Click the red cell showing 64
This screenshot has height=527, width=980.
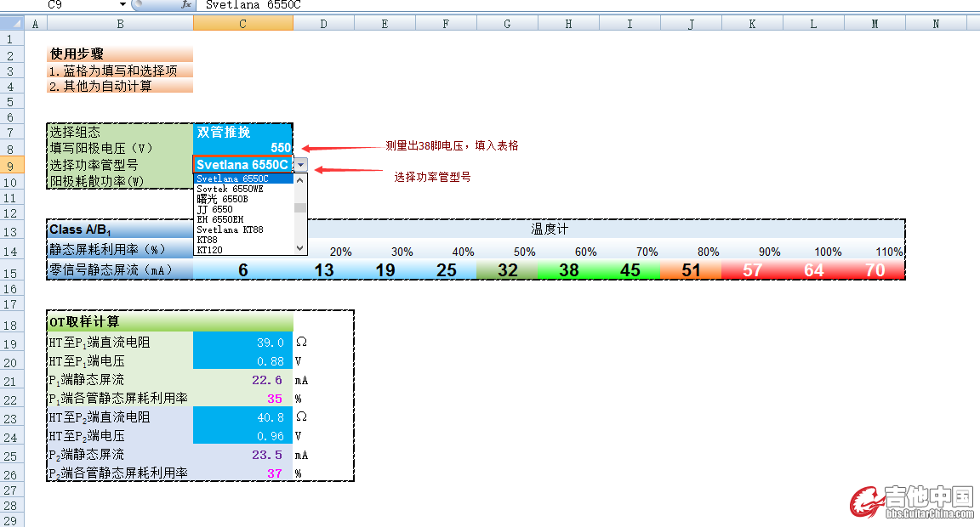[x=813, y=269]
